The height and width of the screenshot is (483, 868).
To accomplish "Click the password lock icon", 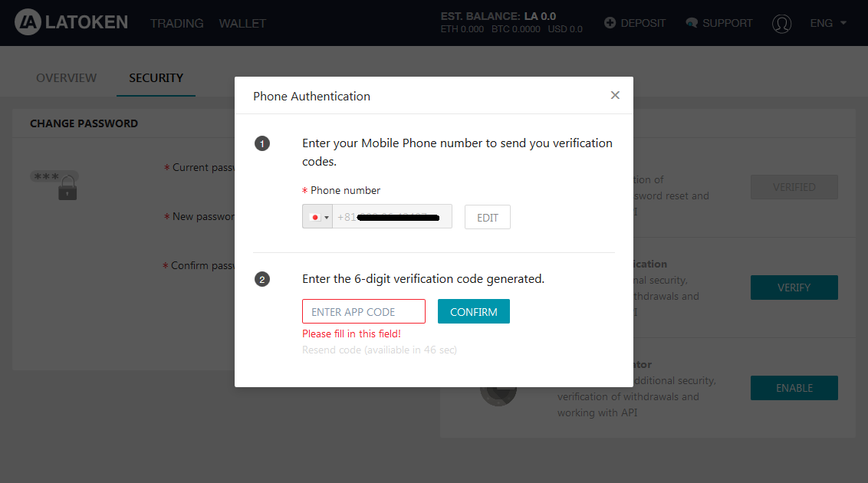I will coord(67,188).
